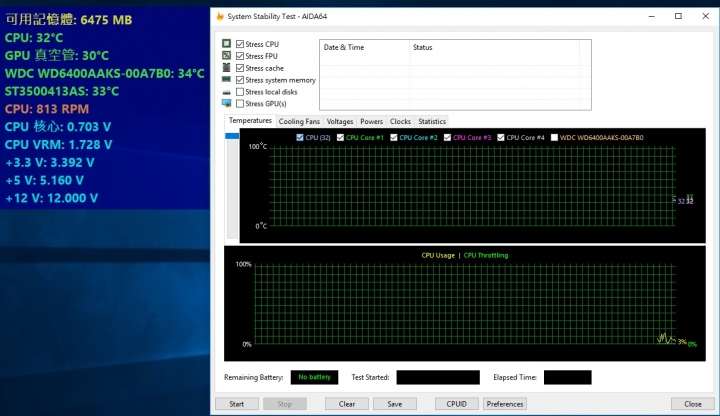720x416 pixels.
Task: Click the GPU monitor icon
Action: 226,103
